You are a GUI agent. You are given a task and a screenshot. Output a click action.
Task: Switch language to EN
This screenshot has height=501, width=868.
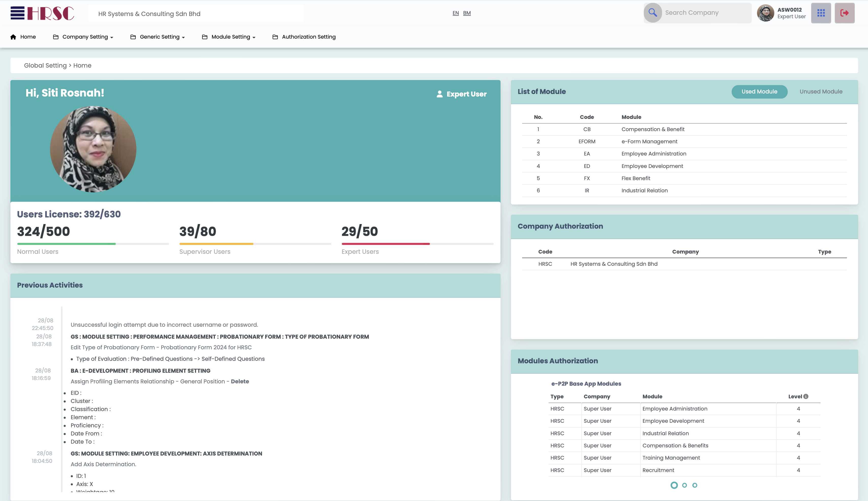click(455, 13)
